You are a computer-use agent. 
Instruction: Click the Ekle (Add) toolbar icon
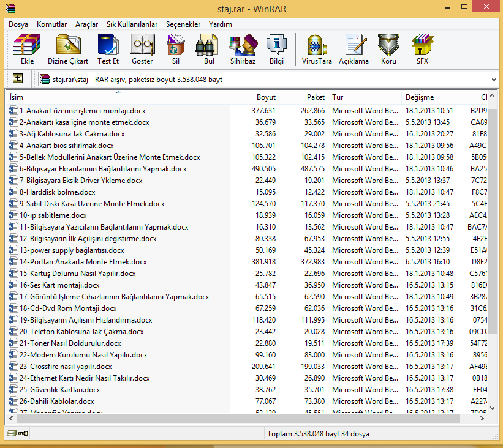pyautogui.click(x=27, y=45)
